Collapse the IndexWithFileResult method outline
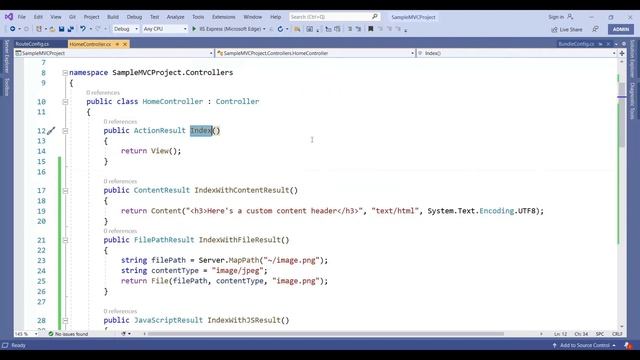Screen dimensions: 640x360 (65, 240)
